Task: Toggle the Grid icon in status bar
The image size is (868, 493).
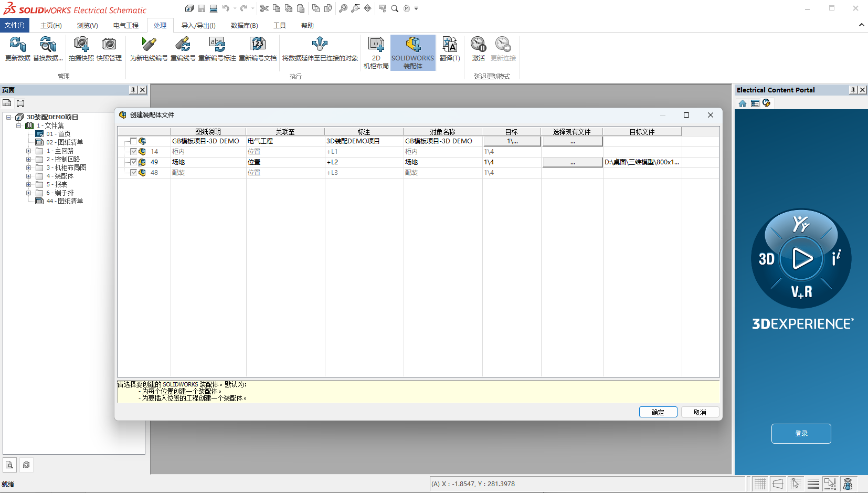Action: (760, 484)
